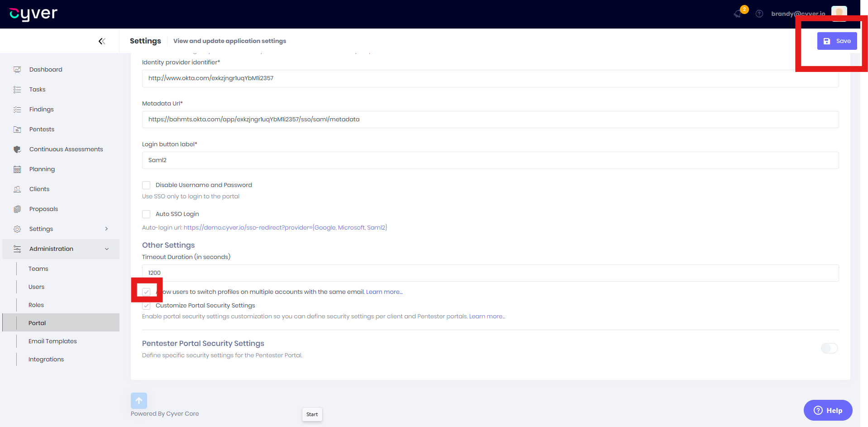Collapse the sidebar with the double-chevron icon
The width and height of the screenshot is (868, 427).
click(102, 41)
